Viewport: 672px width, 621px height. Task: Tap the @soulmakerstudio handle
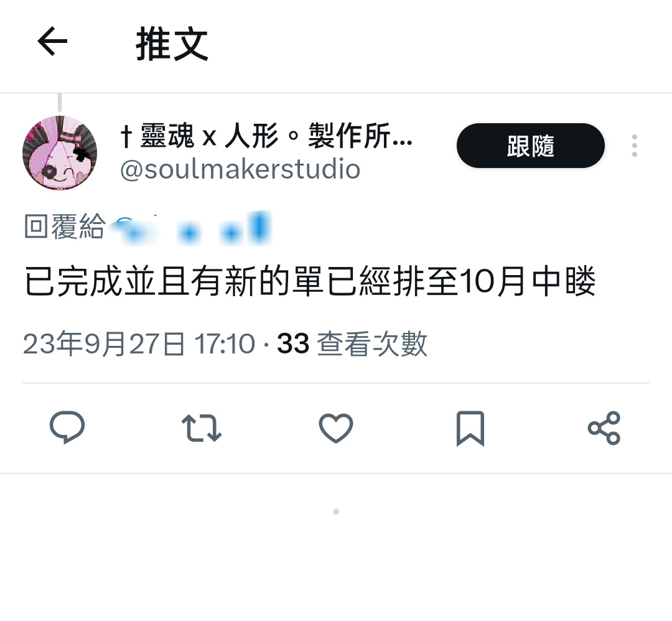point(240,169)
